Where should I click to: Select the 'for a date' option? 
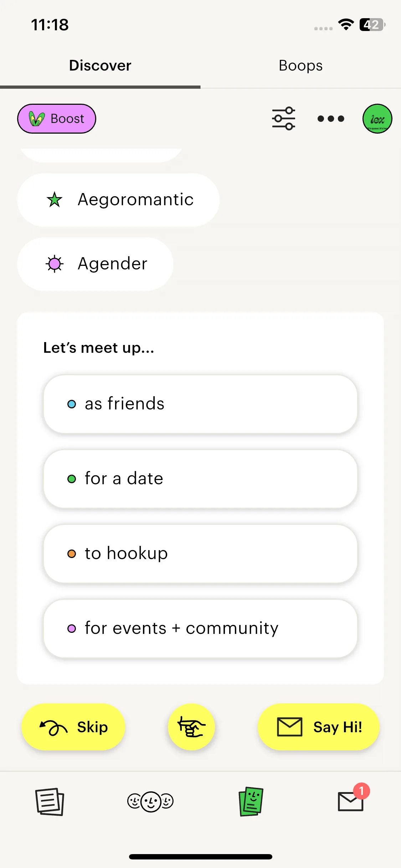(200, 479)
